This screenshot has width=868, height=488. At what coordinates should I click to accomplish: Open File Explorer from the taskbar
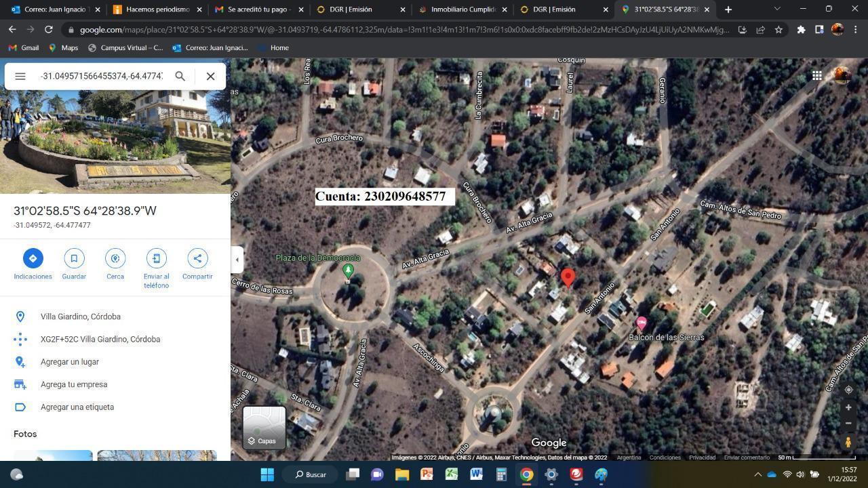(401, 474)
